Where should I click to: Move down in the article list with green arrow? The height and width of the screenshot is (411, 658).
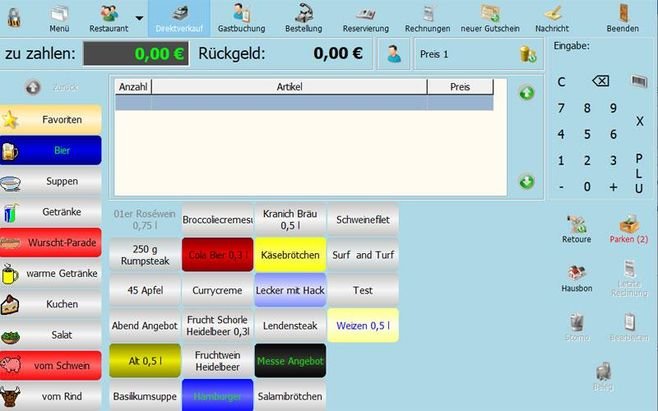coord(527,182)
